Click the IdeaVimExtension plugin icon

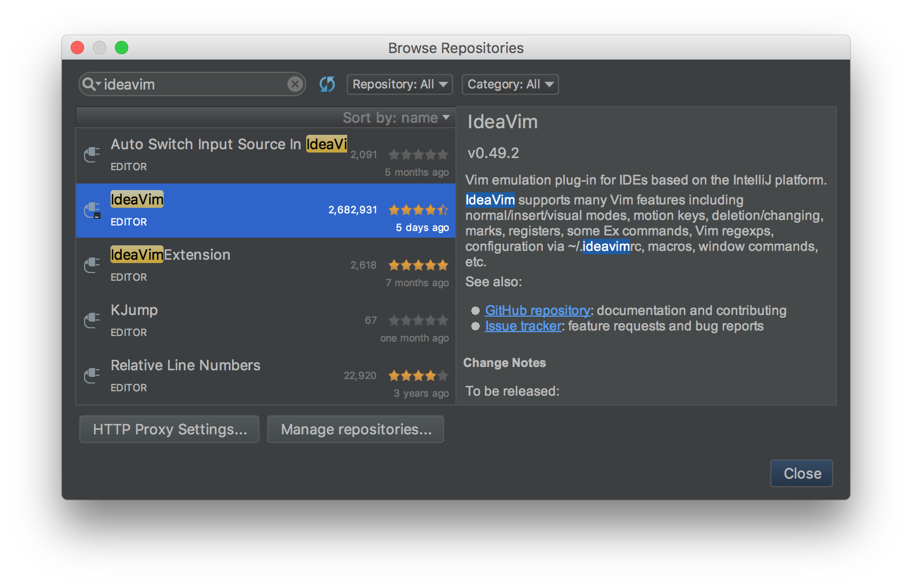pos(92,265)
